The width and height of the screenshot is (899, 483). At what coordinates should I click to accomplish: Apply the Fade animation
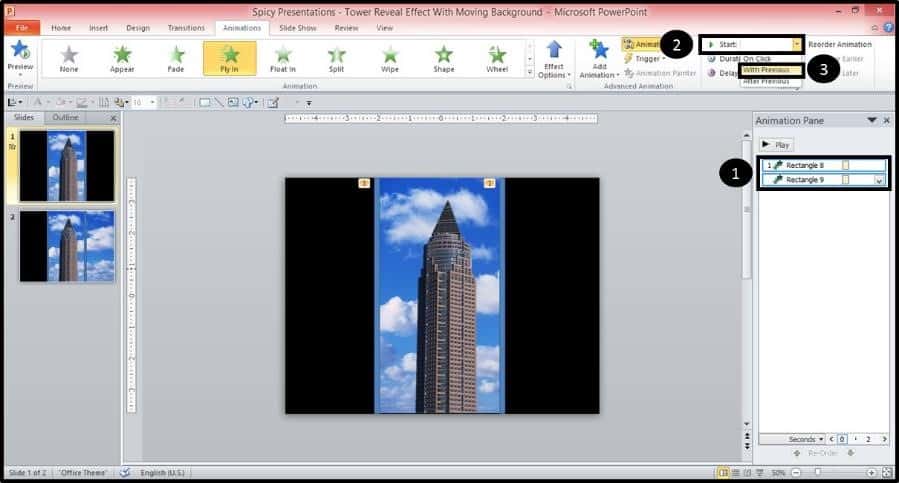[176, 59]
